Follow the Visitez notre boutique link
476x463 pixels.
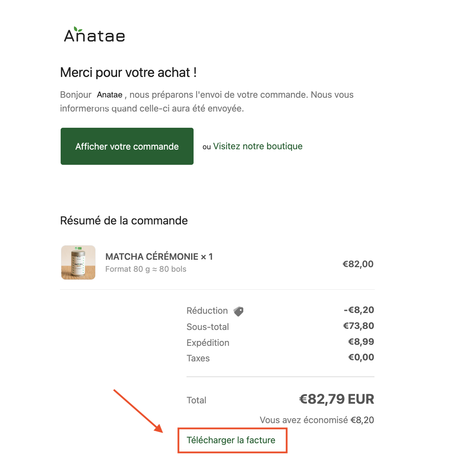click(x=258, y=146)
